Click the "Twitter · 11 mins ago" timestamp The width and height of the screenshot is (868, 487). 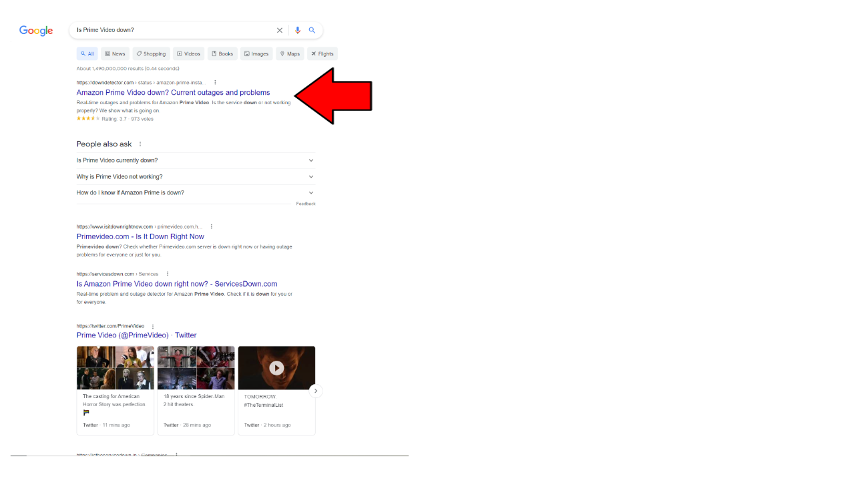click(x=106, y=425)
